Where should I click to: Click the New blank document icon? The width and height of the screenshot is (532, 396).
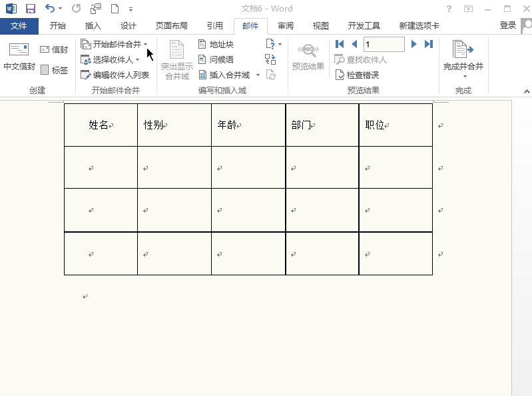(115, 9)
